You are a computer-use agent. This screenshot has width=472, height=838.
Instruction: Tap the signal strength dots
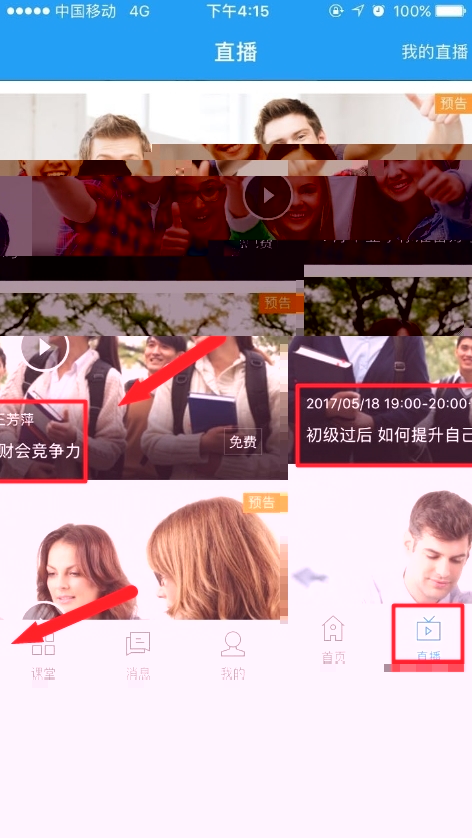click(28, 11)
